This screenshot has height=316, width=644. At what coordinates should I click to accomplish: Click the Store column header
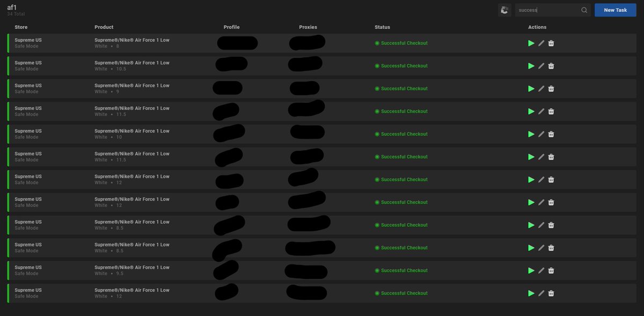pos(21,27)
